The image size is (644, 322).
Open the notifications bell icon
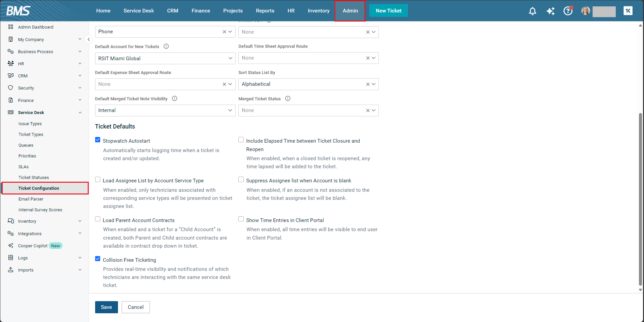532,11
